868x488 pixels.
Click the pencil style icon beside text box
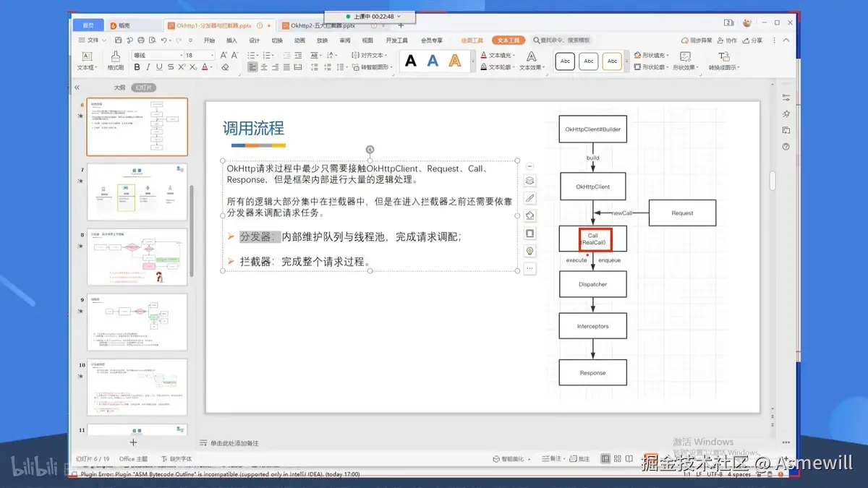coord(530,198)
